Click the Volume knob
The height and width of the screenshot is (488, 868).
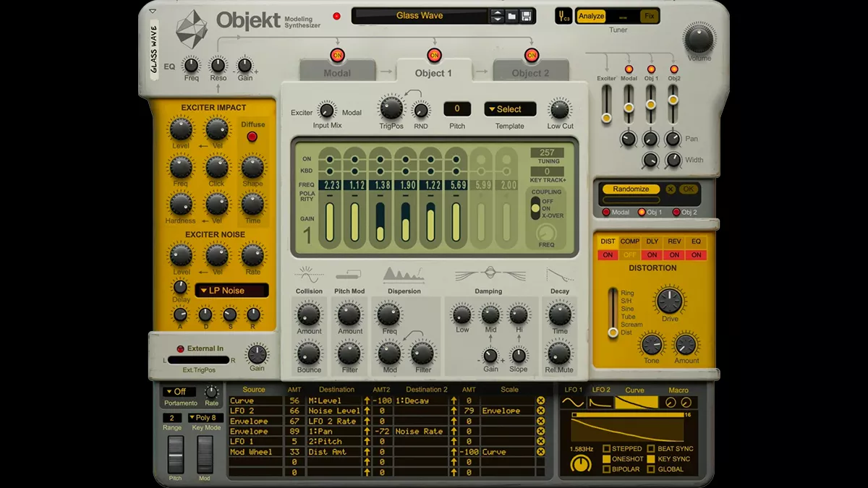tap(699, 38)
